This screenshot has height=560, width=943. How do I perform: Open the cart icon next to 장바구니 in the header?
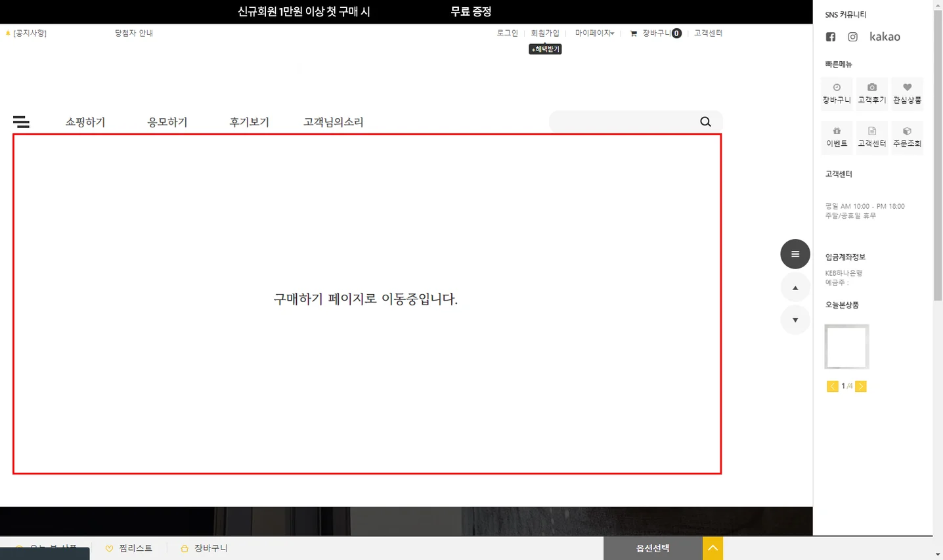(x=634, y=33)
